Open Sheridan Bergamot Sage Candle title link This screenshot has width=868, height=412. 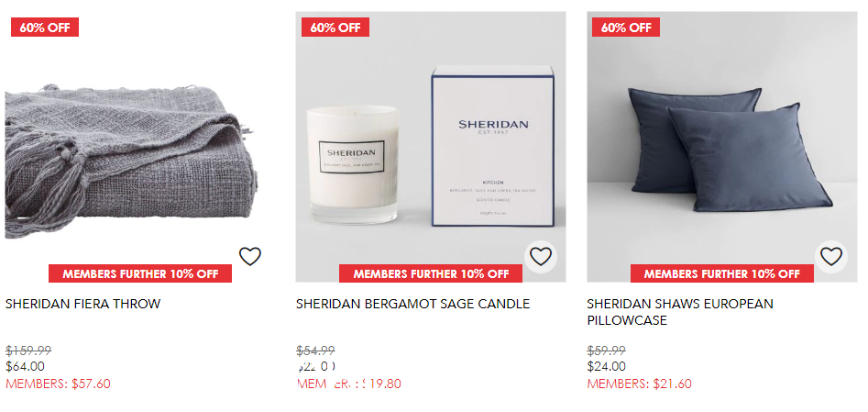tap(413, 304)
